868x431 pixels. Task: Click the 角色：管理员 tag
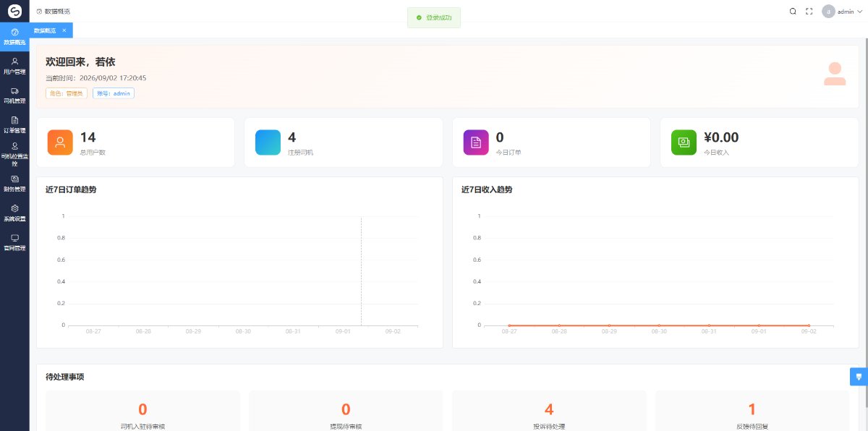coord(67,93)
